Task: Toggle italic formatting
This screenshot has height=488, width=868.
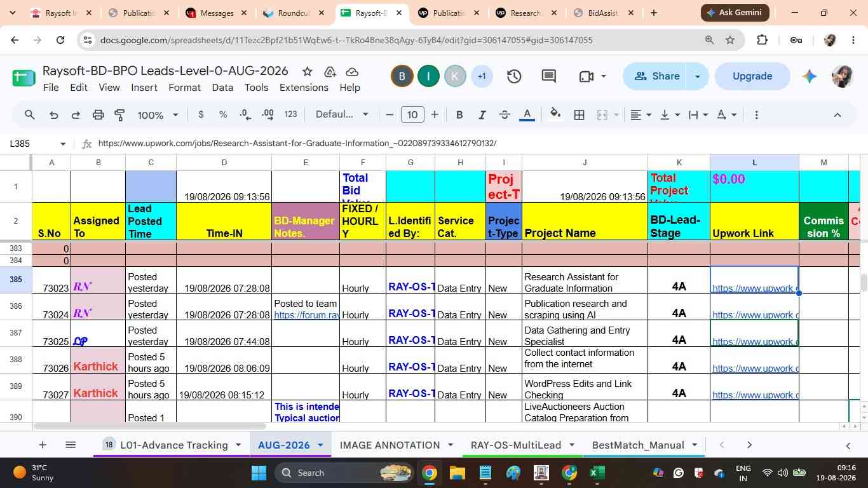Action: point(482,115)
